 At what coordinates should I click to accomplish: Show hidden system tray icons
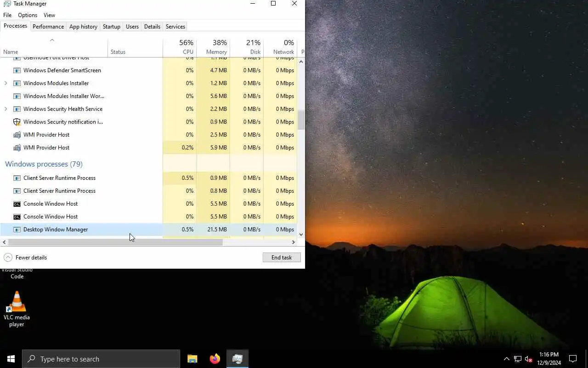[x=506, y=359]
